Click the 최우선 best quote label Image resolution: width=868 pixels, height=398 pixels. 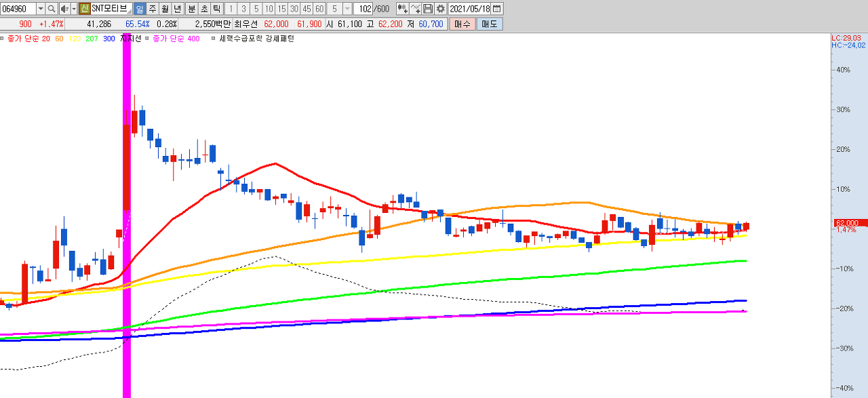[x=246, y=24]
